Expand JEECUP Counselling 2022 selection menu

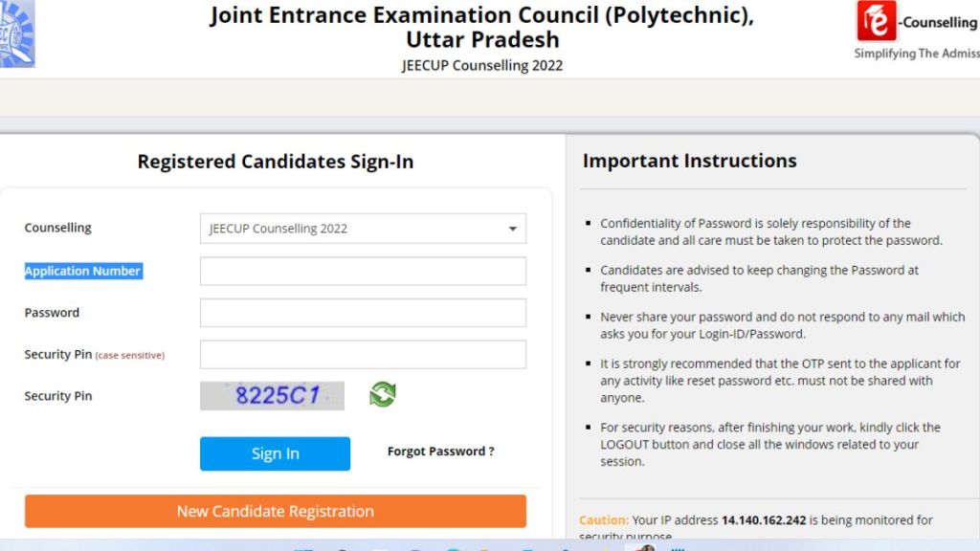pyautogui.click(x=362, y=229)
